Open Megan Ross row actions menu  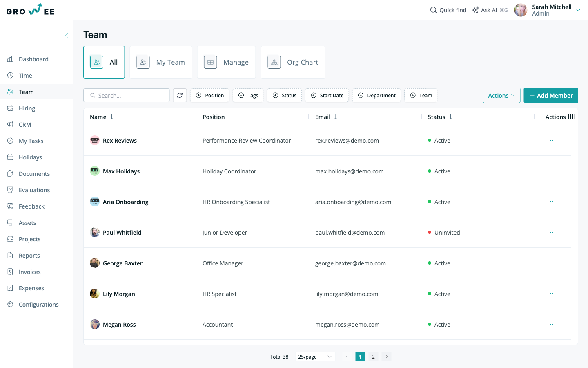point(553,324)
